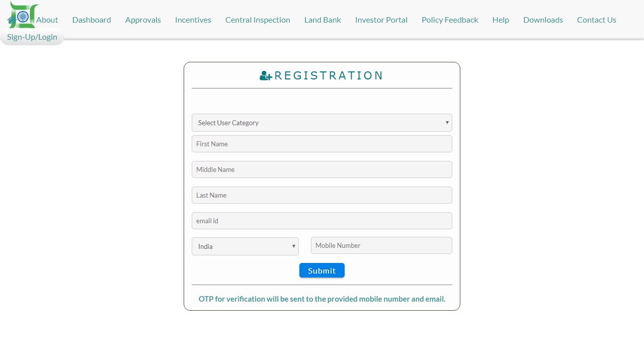The width and height of the screenshot is (644, 362).
Task: Open the Land Bank section
Action: 322,20
